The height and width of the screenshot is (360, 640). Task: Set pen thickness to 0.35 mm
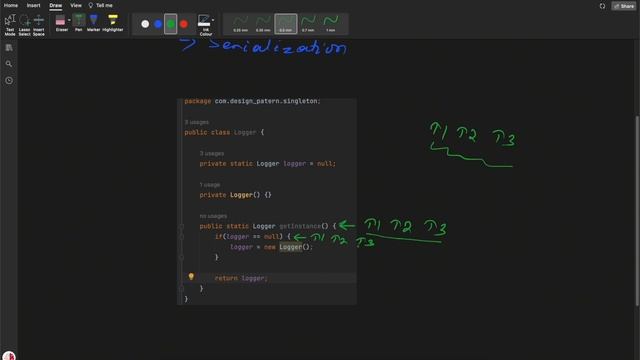pos(263,24)
